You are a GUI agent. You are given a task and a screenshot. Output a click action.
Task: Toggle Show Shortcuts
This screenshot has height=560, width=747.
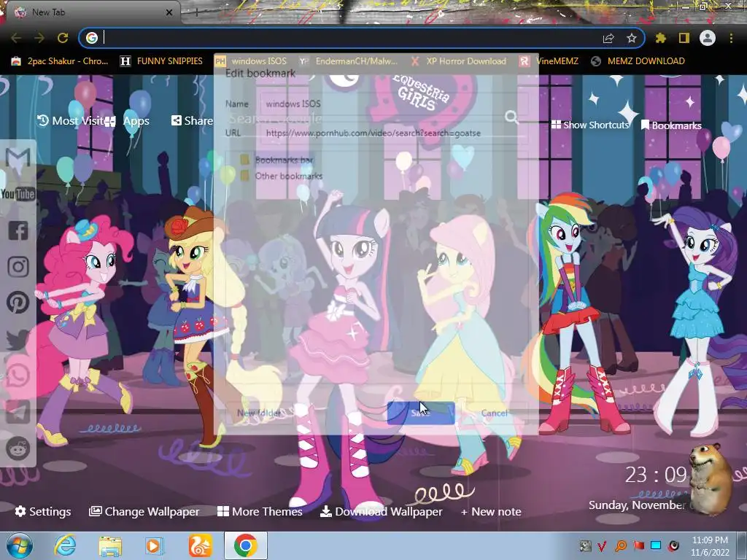[x=590, y=125]
